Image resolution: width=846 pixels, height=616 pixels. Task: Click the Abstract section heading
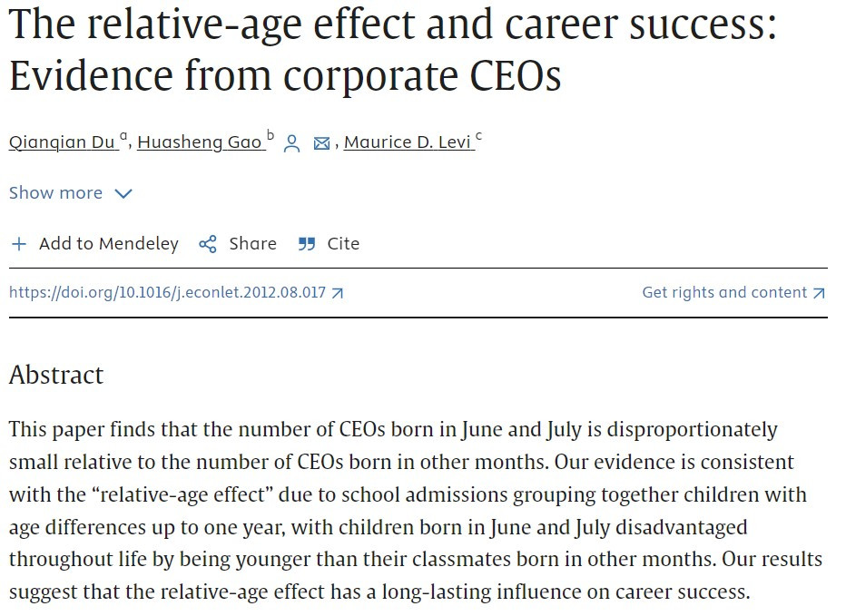click(56, 376)
